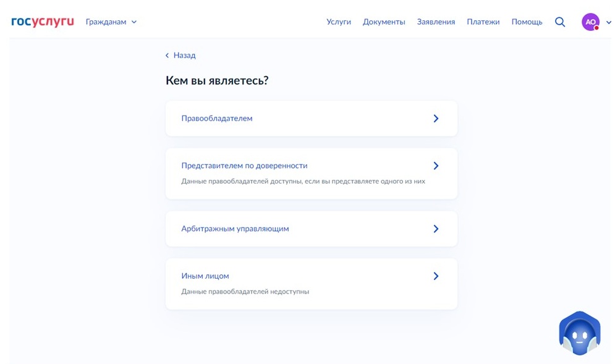Click chevron in Представителем по доверенности card

click(436, 166)
